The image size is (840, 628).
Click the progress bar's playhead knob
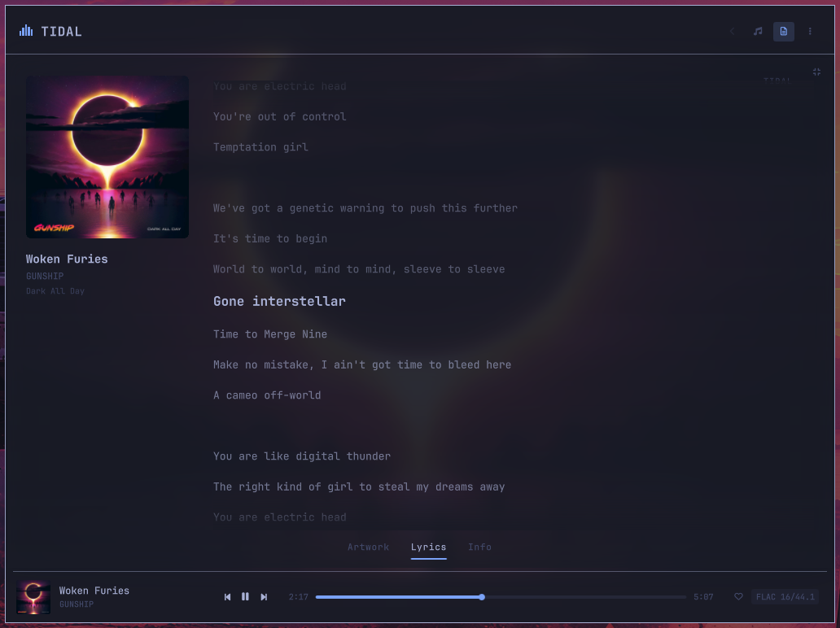click(482, 597)
